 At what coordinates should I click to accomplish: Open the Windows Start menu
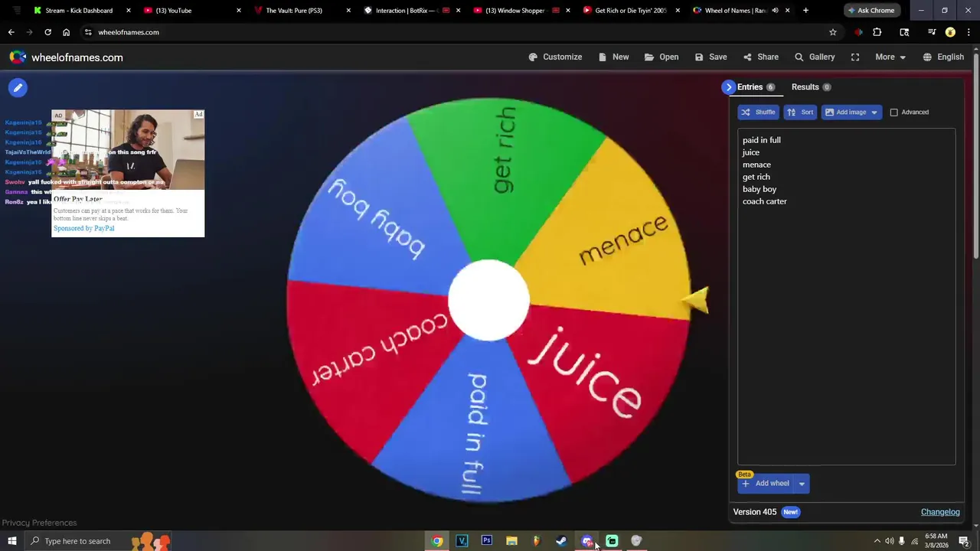(11, 541)
